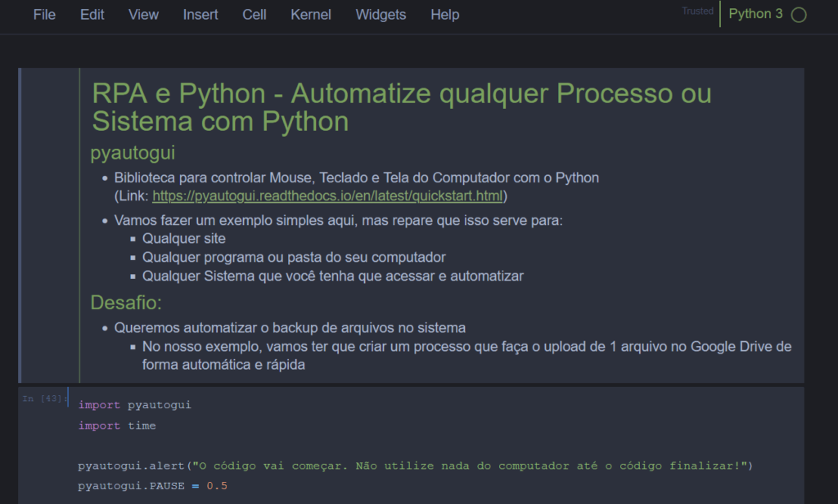The width and height of the screenshot is (838, 504).
Task: Click 'Qualquer Sistema que você tenha' bullet
Action: (333, 276)
